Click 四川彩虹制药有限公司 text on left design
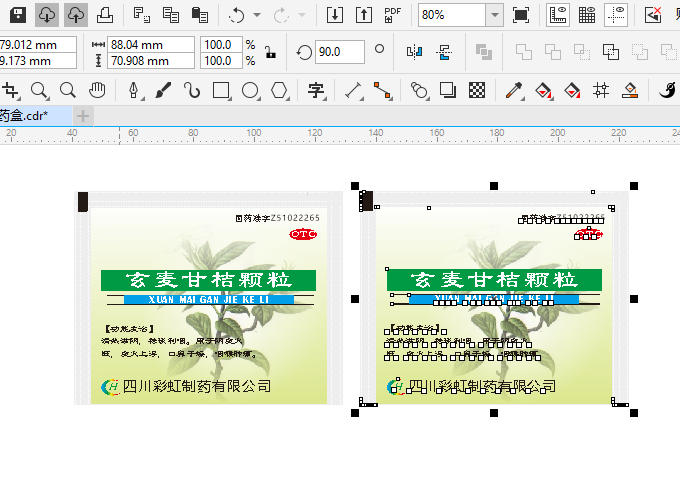This screenshot has height=493, width=680. [197, 386]
